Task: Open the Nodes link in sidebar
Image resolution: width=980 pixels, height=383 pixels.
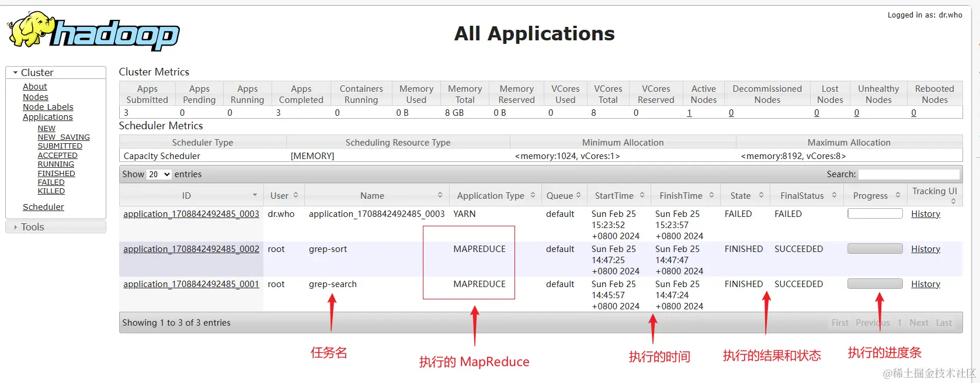Action: (x=36, y=97)
